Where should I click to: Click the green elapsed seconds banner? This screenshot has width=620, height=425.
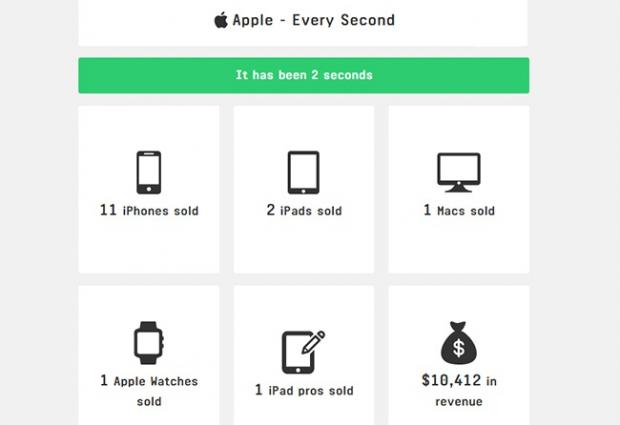[303, 75]
